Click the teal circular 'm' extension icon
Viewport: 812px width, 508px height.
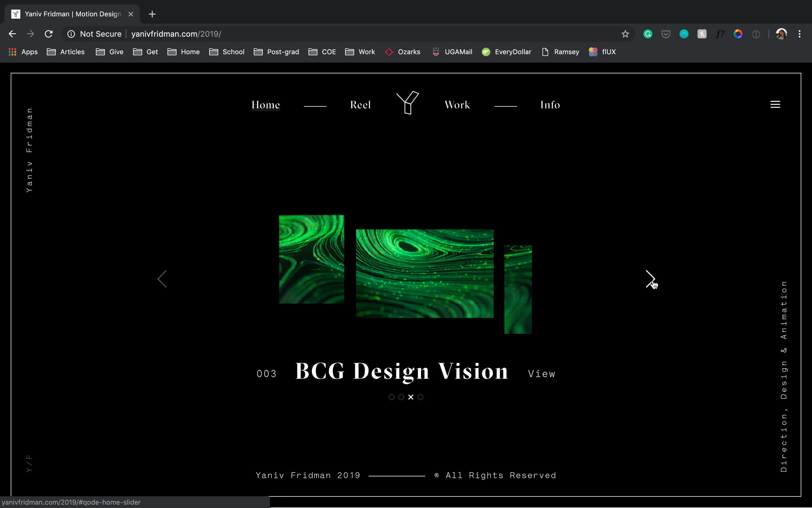tap(684, 34)
